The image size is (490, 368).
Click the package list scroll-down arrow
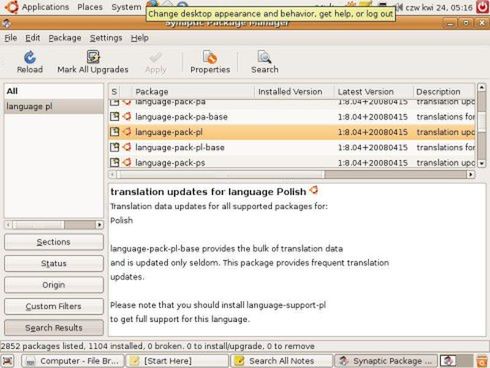[481, 163]
